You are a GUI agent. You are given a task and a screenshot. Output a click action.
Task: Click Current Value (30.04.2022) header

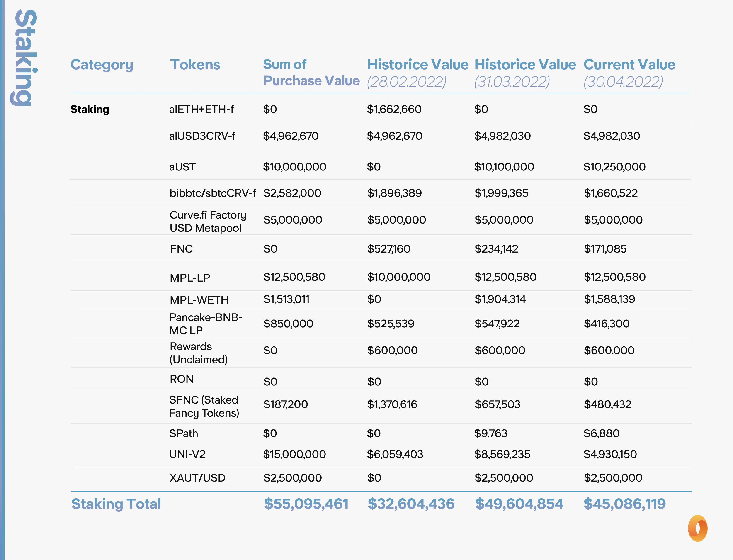point(629,73)
